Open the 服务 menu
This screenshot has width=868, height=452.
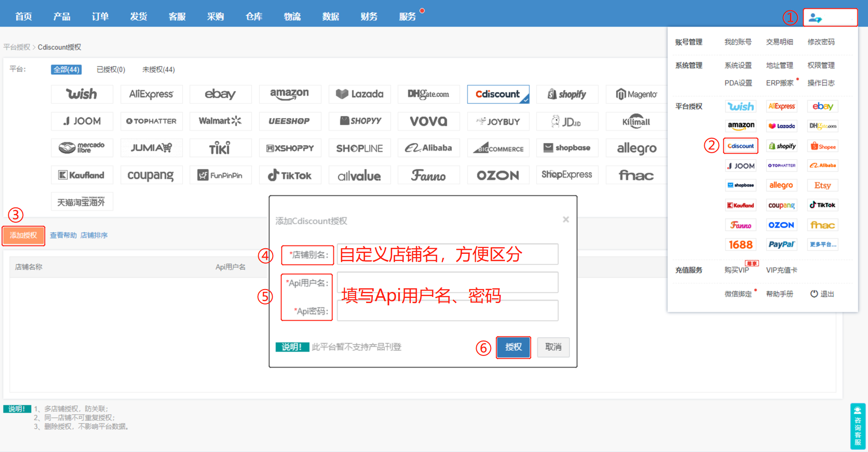pos(408,17)
